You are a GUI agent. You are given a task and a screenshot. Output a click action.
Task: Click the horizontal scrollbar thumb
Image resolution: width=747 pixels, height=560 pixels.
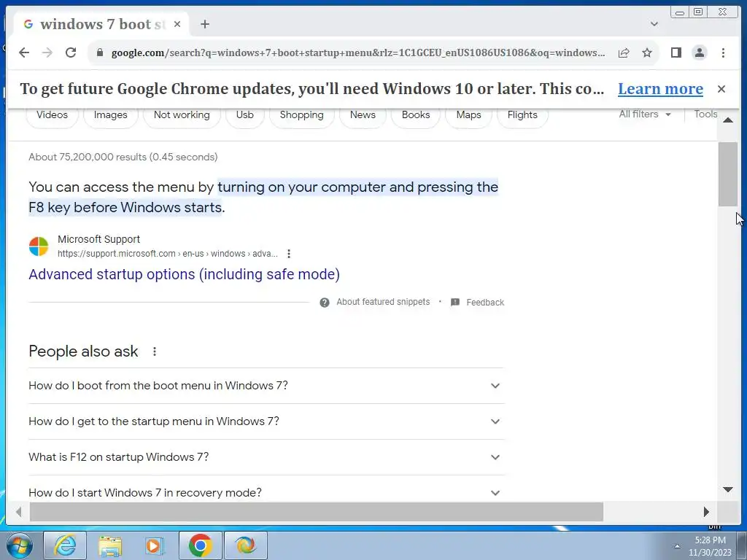(x=317, y=512)
